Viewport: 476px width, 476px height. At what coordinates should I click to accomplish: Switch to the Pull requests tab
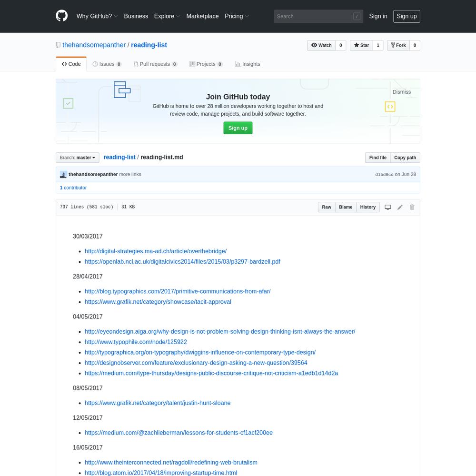[x=155, y=64]
